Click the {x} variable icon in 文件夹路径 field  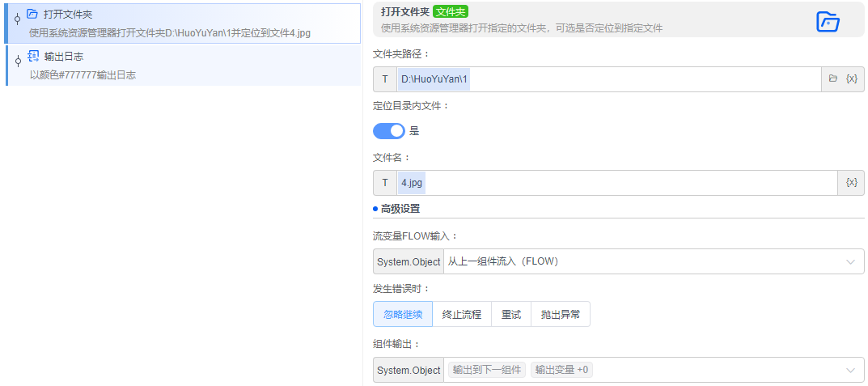tap(851, 79)
